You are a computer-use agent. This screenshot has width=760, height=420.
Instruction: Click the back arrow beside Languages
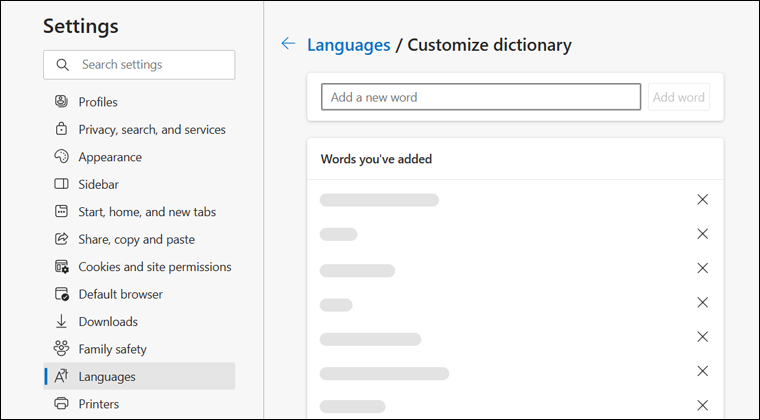[288, 44]
